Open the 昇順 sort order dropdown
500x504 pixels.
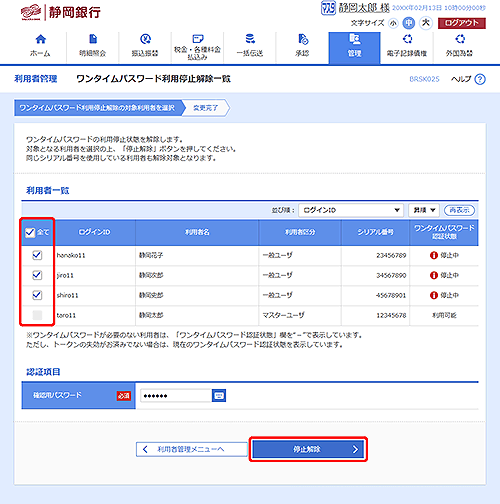coord(424,210)
